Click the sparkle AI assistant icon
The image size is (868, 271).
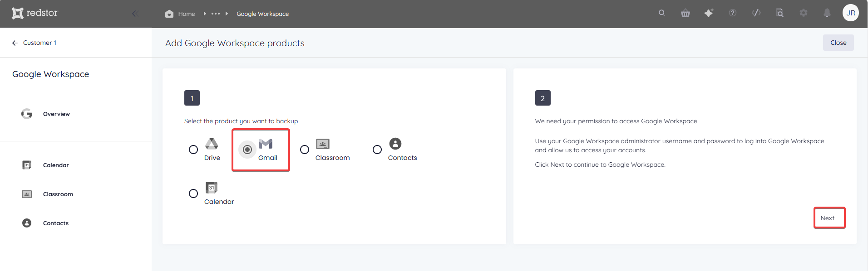pyautogui.click(x=709, y=13)
